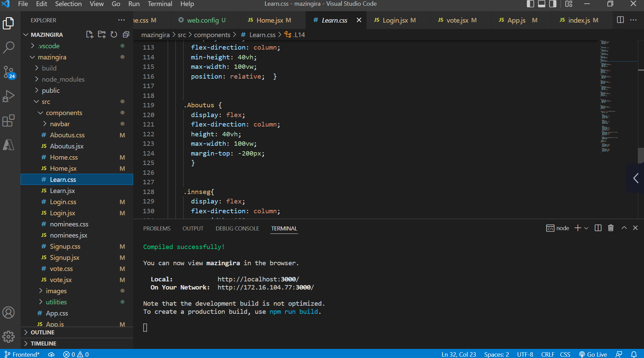Expand the OUTLINE section
The width and height of the screenshot is (644, 358).
[x=43, y=332]
